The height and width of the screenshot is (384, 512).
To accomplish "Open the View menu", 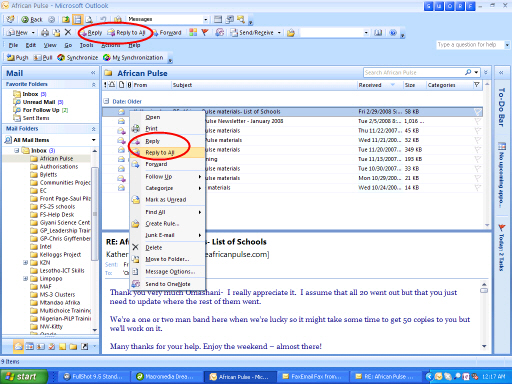I will 50,45.
